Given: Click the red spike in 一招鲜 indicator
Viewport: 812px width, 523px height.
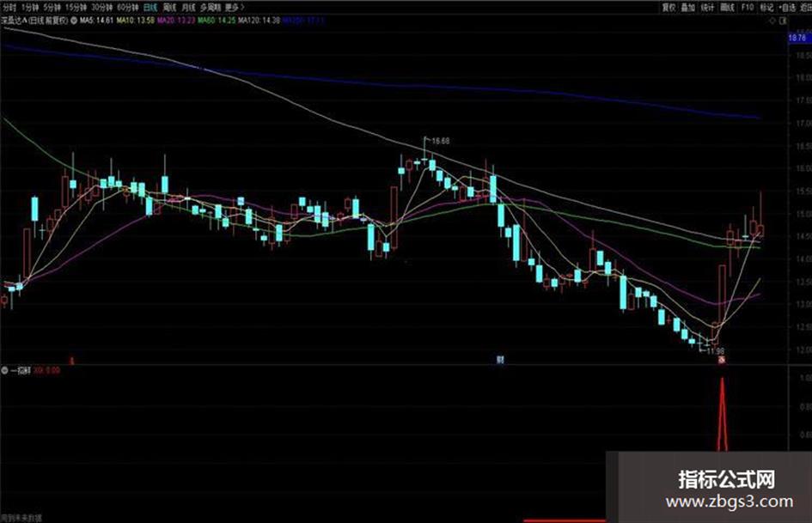Looking at the screenshot, I should tap(723, 414).
